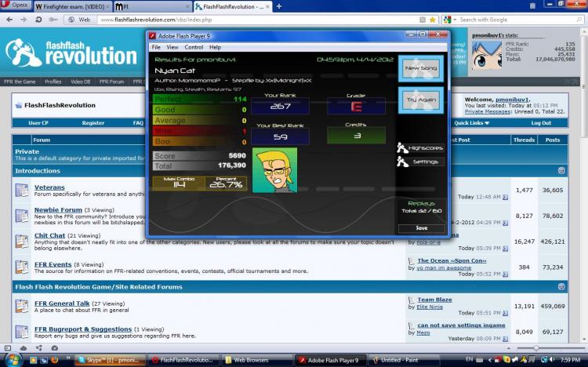Open the FFR the Game nav item

(x=20, y=82)
